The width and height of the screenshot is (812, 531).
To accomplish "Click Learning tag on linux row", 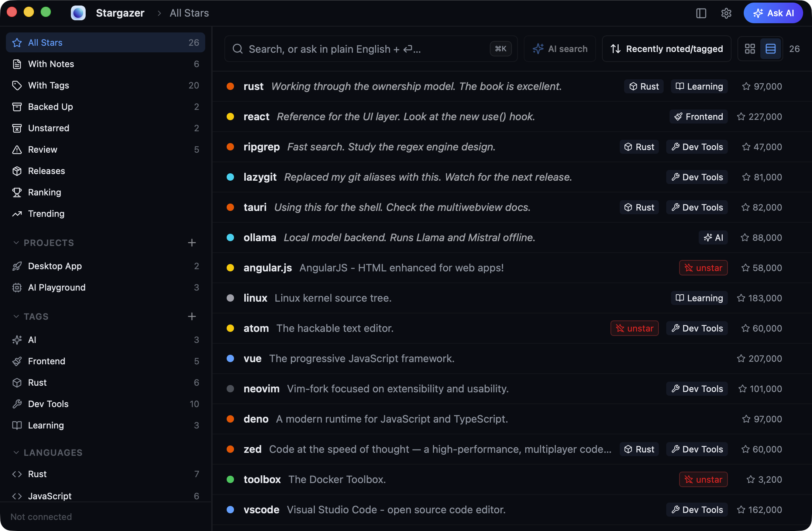I will 699,298.
